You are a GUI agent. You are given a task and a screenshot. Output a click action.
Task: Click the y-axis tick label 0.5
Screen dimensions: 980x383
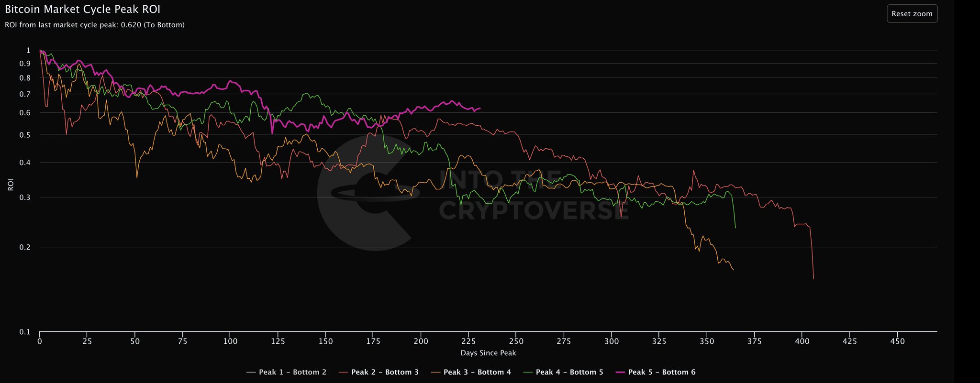point(25,135)
